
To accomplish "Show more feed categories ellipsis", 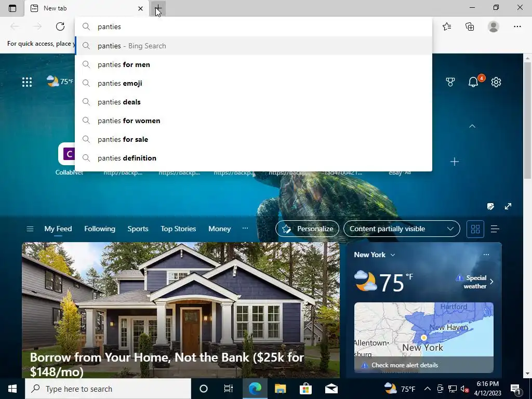I will [245, 229].
